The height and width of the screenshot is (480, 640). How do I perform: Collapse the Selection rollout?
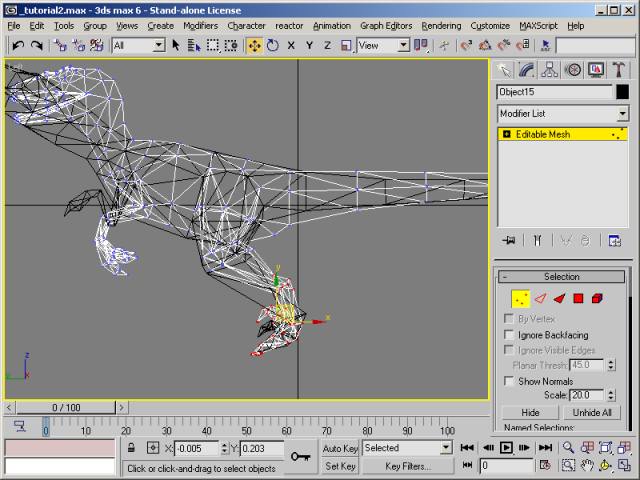(561, 277)
